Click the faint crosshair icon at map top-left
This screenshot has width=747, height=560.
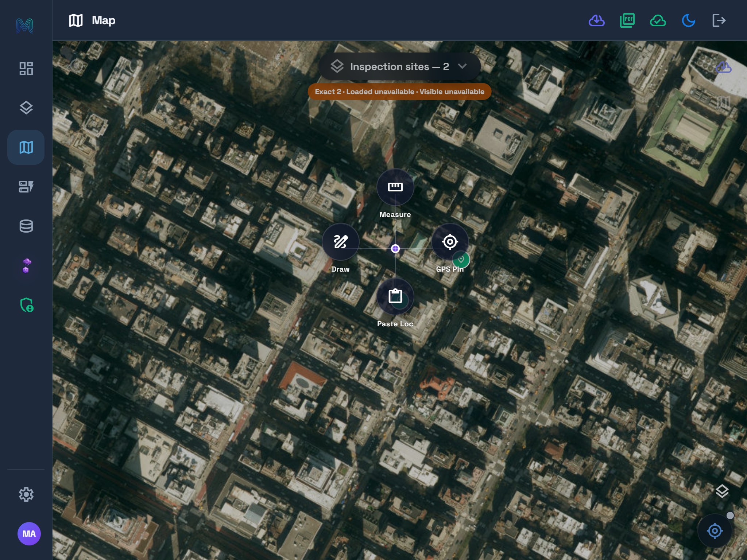(77, 66)
